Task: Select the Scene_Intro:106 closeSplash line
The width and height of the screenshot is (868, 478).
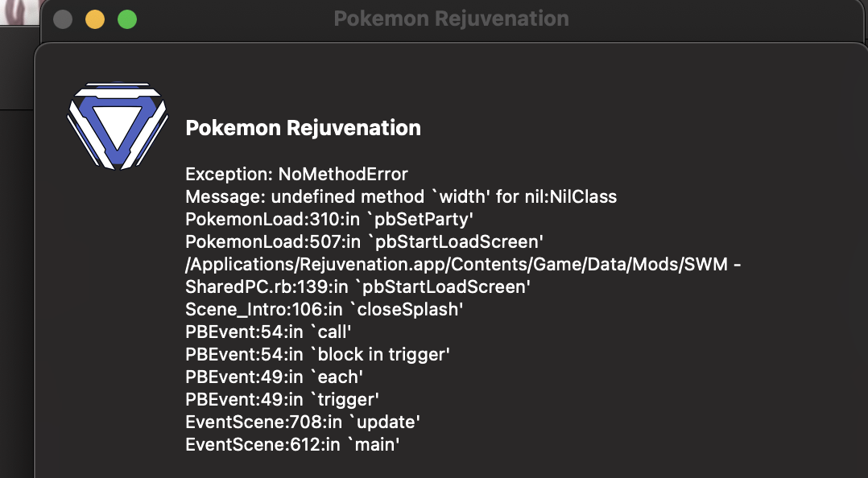Action: click(324, 310)
